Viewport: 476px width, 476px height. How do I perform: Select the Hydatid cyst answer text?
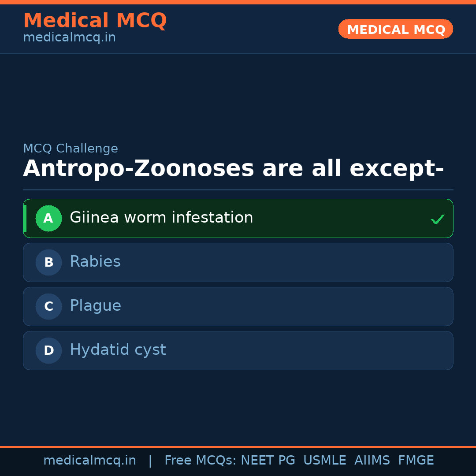118,350
